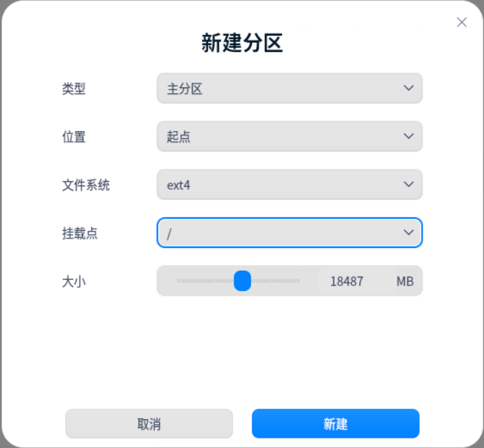Screen dimensions: 484x448
Task: Click the 文件系统 field label
Action: 85,184
